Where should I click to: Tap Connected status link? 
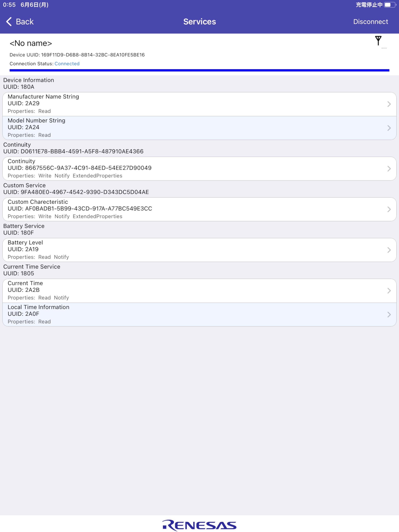67,64
